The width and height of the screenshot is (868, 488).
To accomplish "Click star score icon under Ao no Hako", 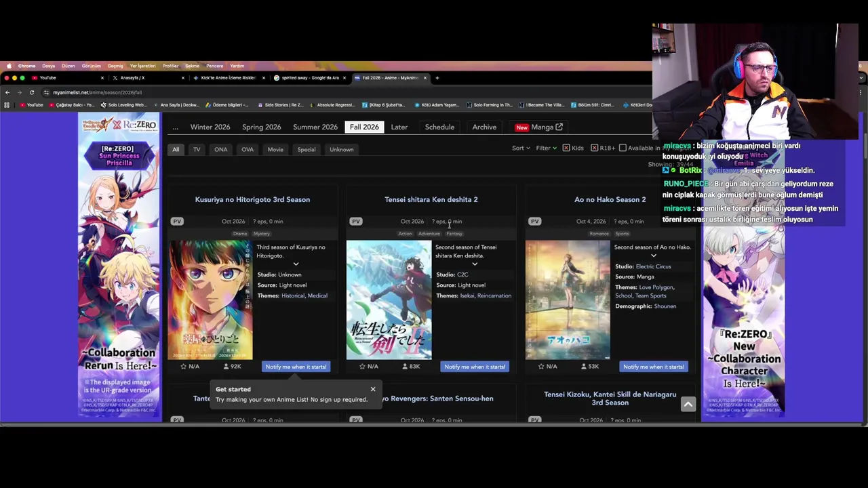I will point(541,367).
